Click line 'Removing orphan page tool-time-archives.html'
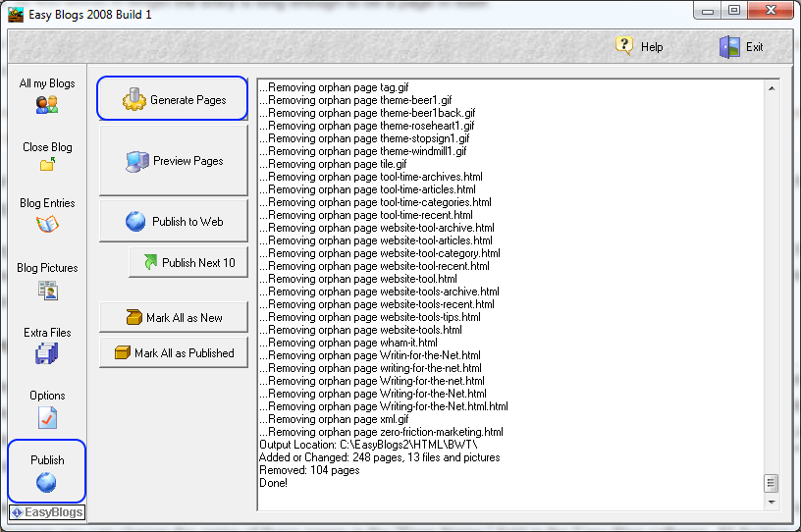Viewport: 801px width, 532px height. tap(371, 177)
